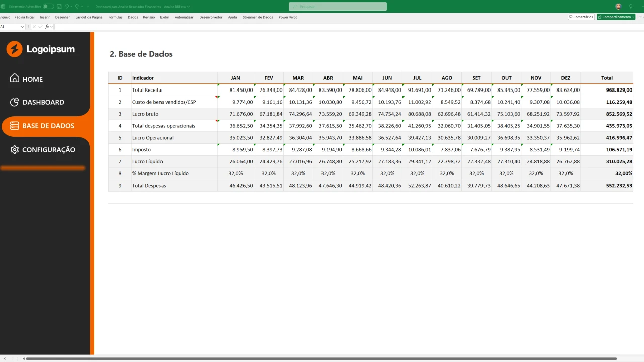Expand the Name Box dropdown arrow
This screenshot has width=644, height=362.
22,27
